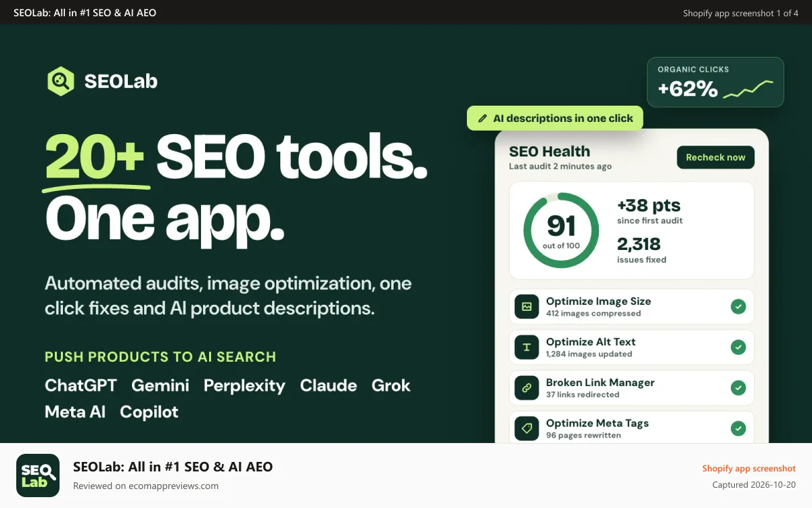Viewport: 812px width, 508px height.
Task: Toggle the checkmark for Broken Link Manager
Action: pyautogui.click(x=738, y=388)
